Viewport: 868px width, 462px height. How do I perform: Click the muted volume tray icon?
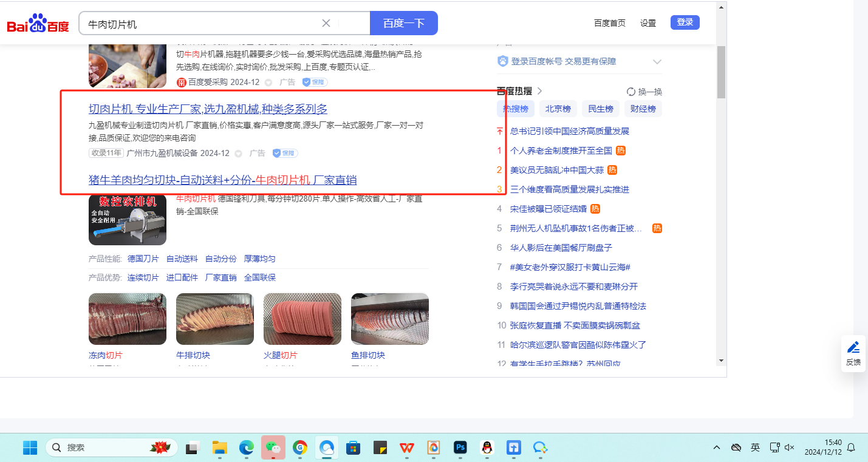point(790,448)
